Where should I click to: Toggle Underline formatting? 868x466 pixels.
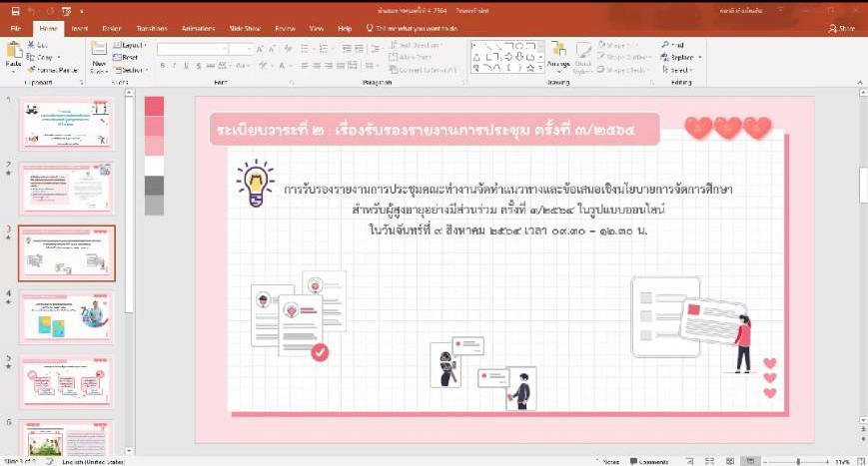click(x=186, y=66)
